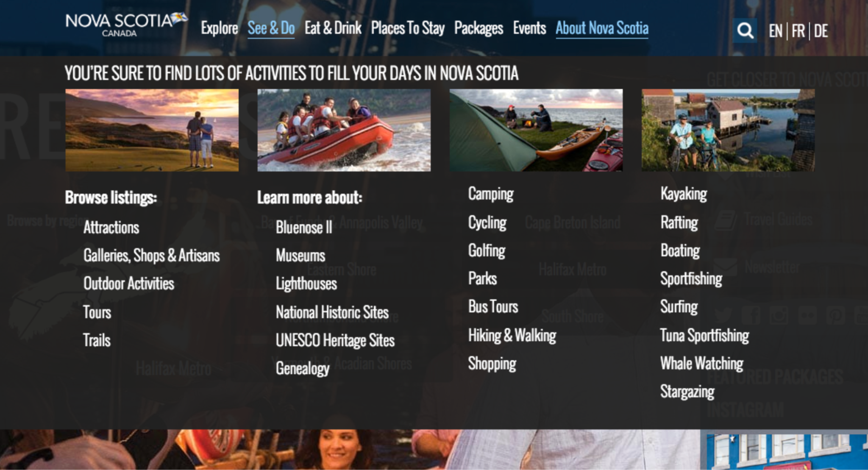
Task: Open the cyclists by harbour image
Action: point(728,130)
